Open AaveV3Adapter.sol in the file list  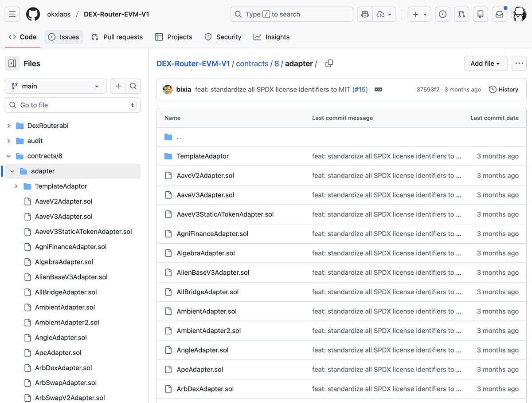(205, 195)
